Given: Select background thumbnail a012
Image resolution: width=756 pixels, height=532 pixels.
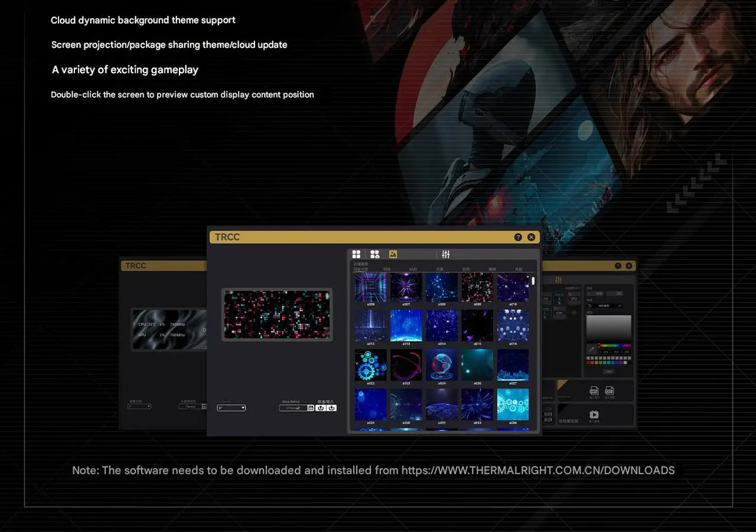Looking at the screenshot, I should (x=370, y=325).
